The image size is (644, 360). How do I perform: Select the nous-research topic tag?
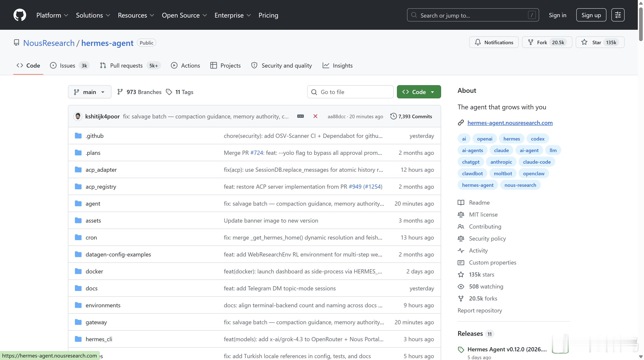pos(520,185)
